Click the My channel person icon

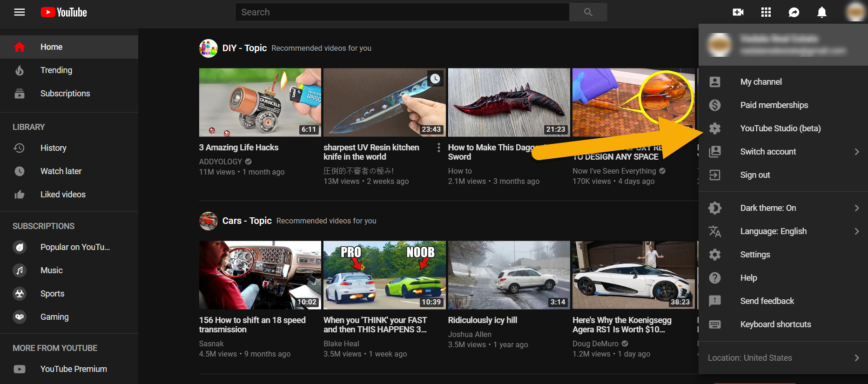[x=715, y=82]
